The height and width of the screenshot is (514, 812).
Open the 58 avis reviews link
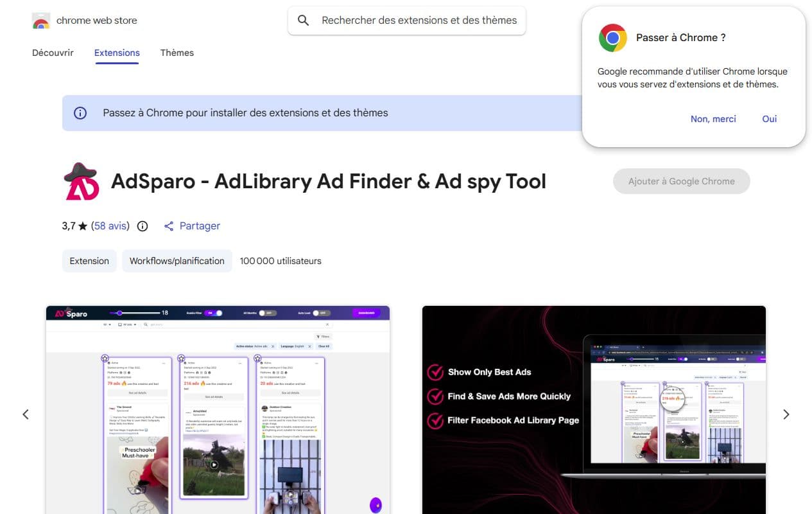click(x=110, y=226)
